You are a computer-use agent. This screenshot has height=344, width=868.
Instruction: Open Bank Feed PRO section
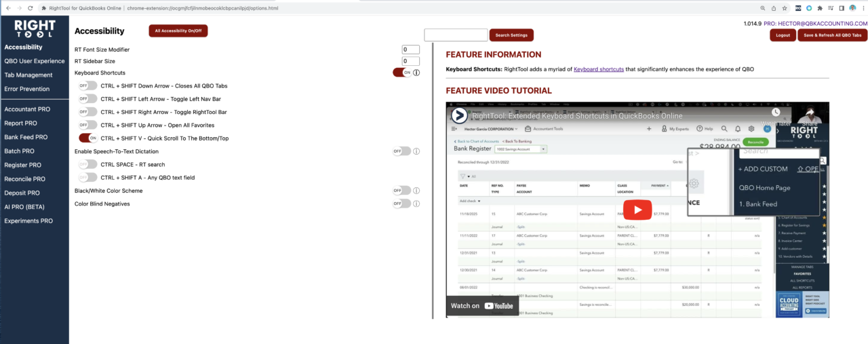(x=26, y=137)
